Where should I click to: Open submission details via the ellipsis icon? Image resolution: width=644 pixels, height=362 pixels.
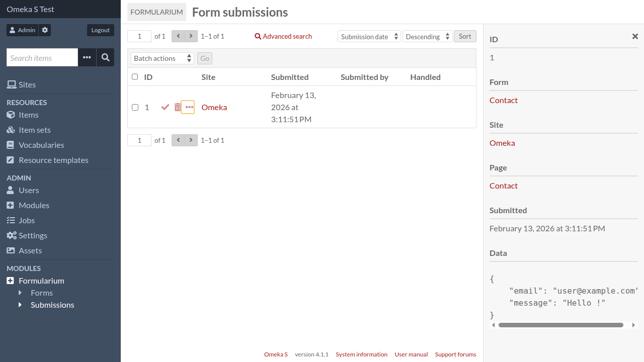188,107
